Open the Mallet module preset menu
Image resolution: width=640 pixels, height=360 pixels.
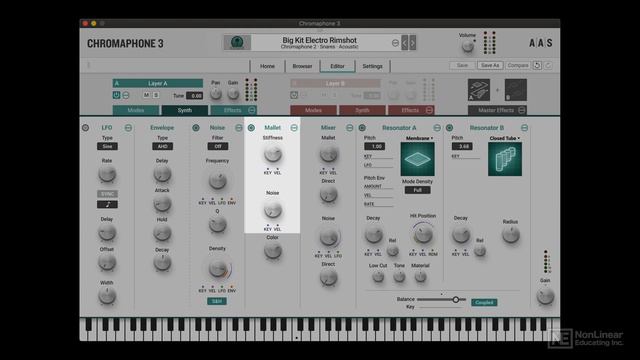click(294, 128)
